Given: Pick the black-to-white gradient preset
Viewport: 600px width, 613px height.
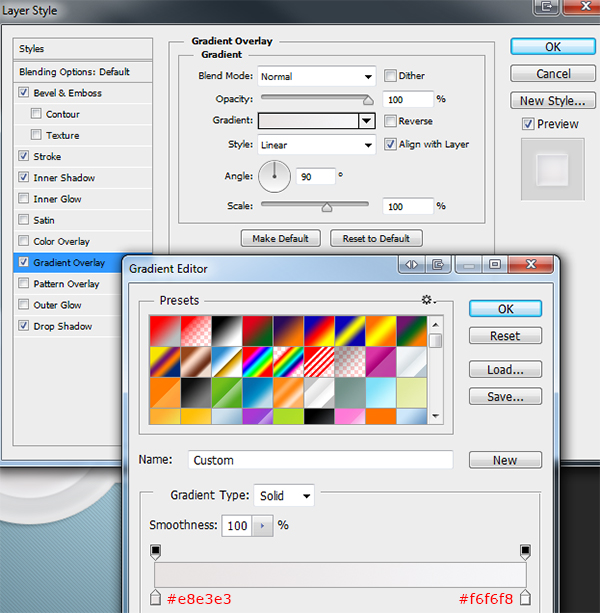Looking at the screenshot, I should 225,329.
